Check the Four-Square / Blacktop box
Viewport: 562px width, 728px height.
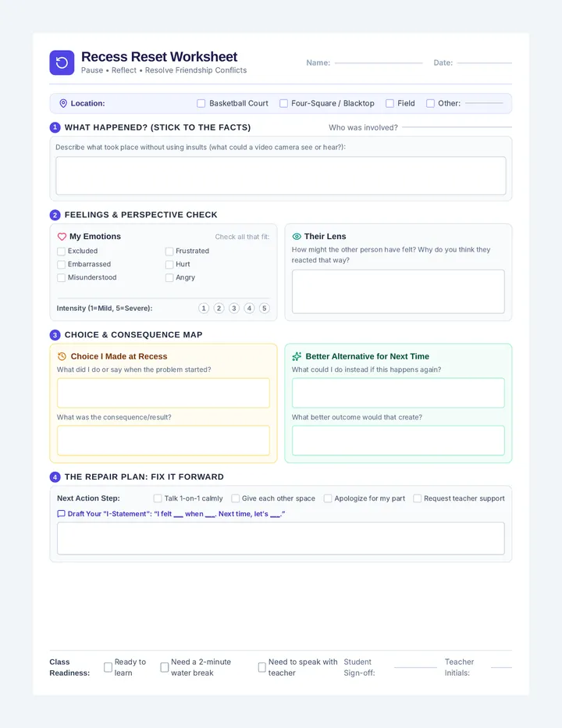(283, 103)
